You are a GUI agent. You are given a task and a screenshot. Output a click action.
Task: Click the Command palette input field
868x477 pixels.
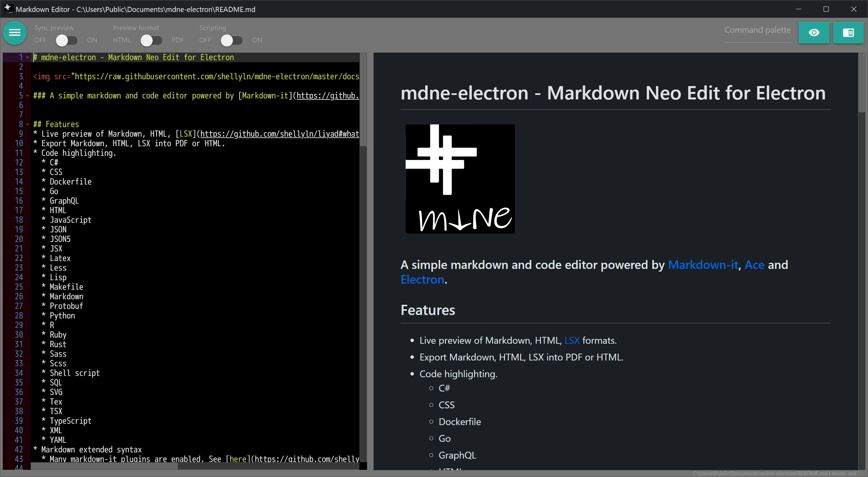click(x=757, y=31)
